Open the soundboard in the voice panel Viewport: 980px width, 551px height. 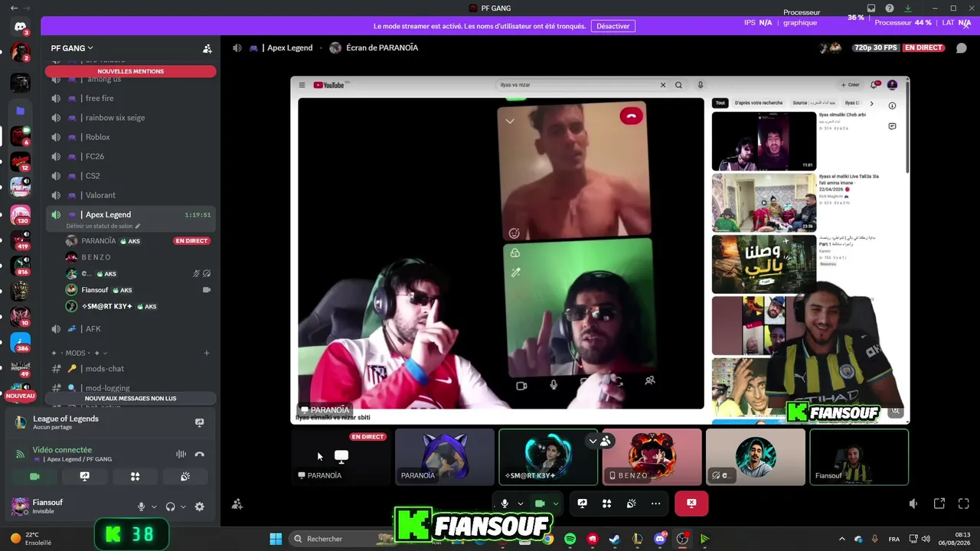coord(185,476)
